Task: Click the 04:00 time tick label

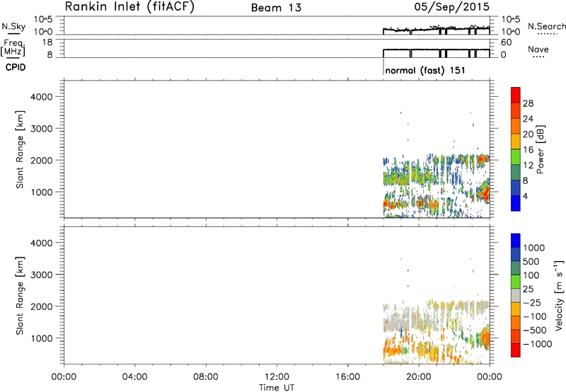Action: (134, 377)
